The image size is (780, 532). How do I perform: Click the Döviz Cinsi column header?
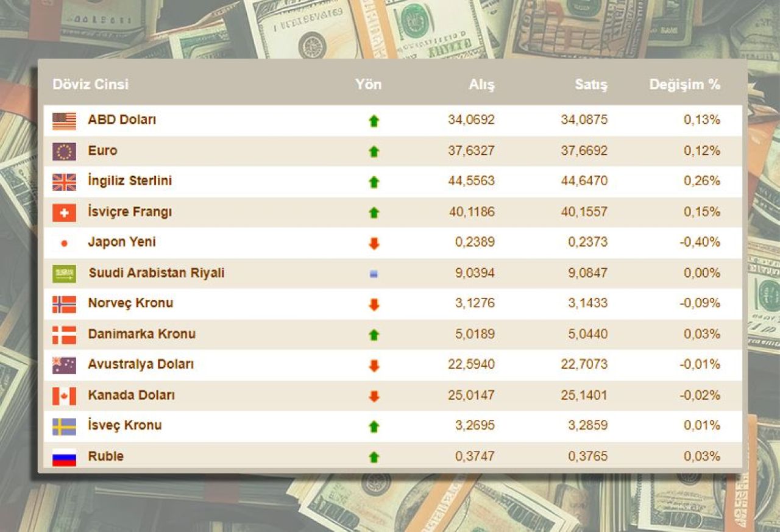[90, 84]
